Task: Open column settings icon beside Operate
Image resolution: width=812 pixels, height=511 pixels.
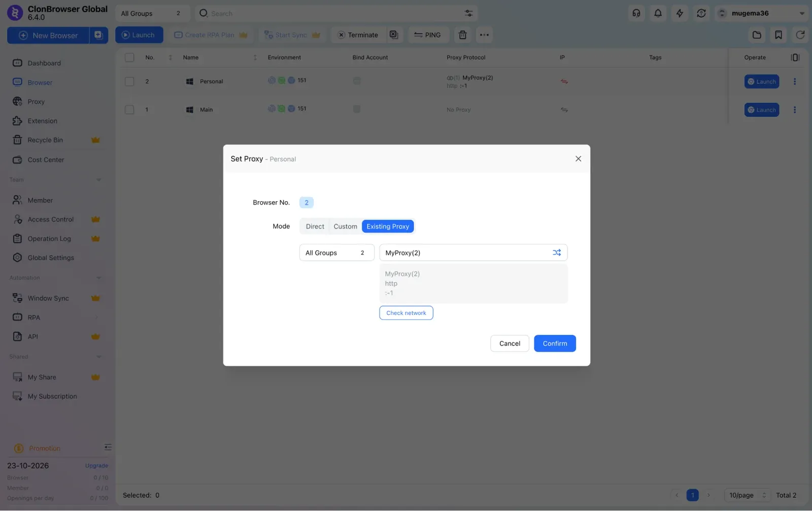Action: [795, 57]
